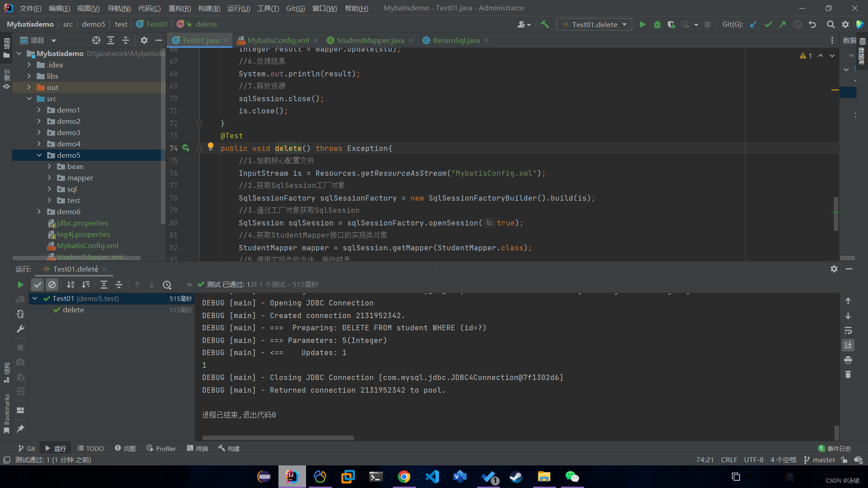This screenshot has height=488, width=868.
Task: Switch to MybatisConfig.xml editor tab
Action: [278, 40]
